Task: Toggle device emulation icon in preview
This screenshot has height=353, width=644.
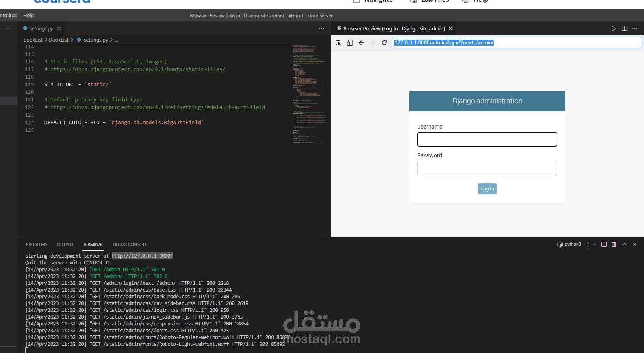Action: click(350, 43)
